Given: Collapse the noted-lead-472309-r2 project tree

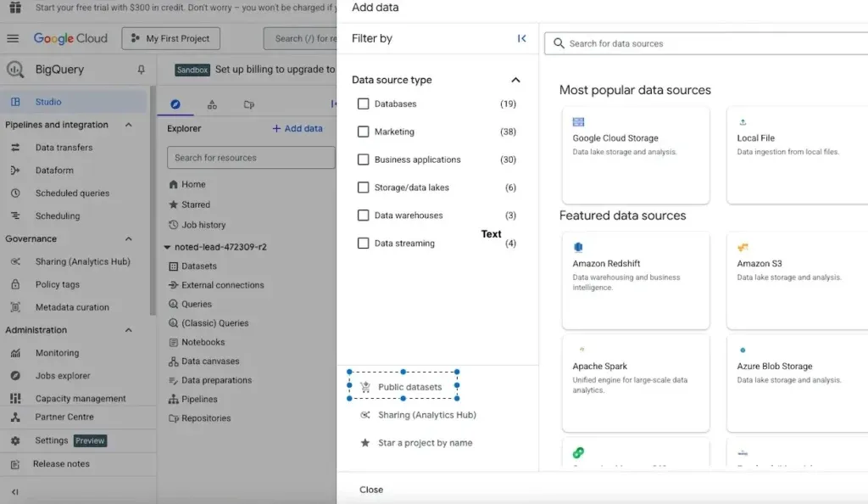Looking at the screenshot, I should click(x=168, y=247).
